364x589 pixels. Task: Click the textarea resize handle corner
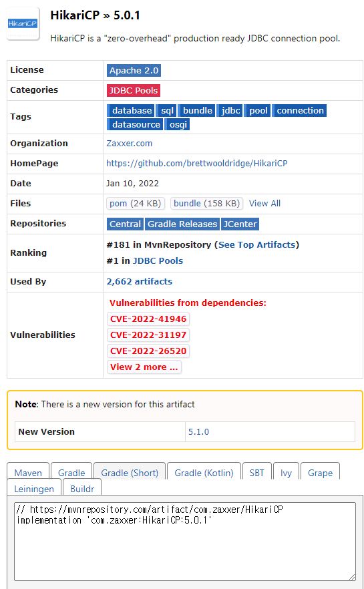tap(352, 578)
